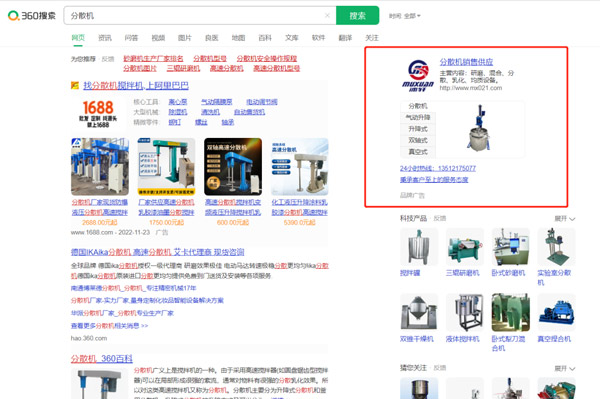The width and height of the screenshot is (600, 399).
Task: Open product thumbnail priced 2688.00元起
Action: [x=100, y=167]
